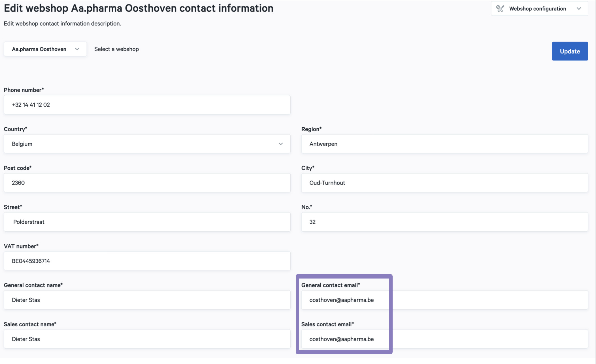
Task: Click the Update button
Action: (570, 51)
